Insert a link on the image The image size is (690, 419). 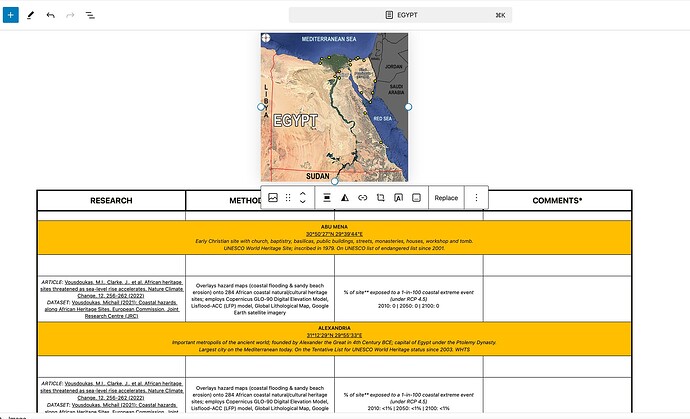pyautogui.click(x=363, y=198)
